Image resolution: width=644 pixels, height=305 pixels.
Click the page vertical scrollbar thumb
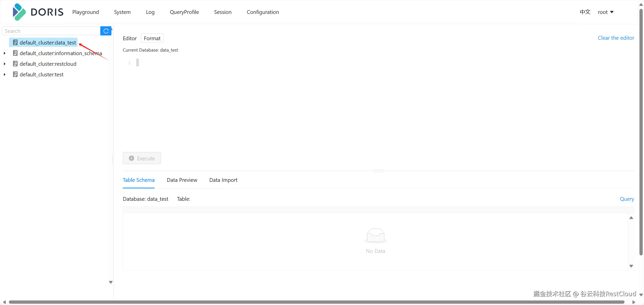click(641, 132)
